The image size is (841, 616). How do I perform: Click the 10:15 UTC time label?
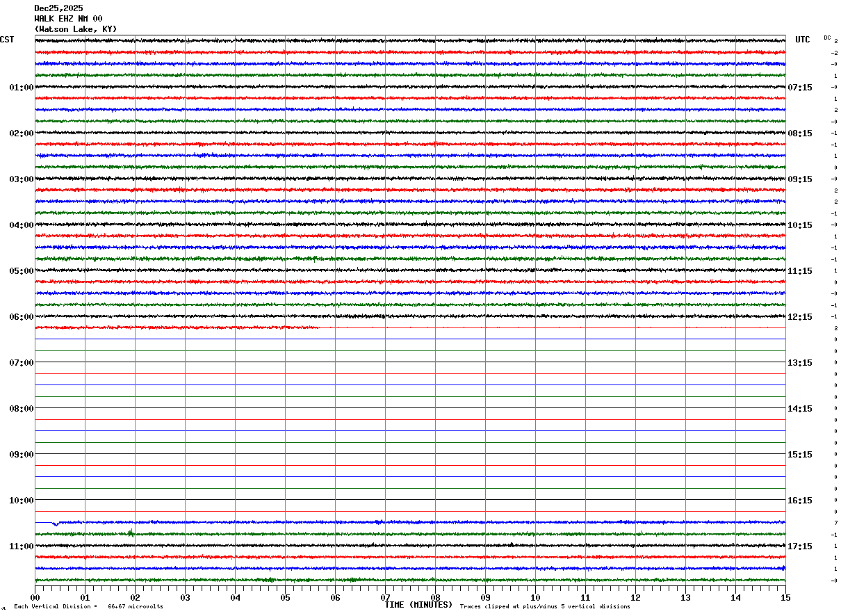coord(800,225)
